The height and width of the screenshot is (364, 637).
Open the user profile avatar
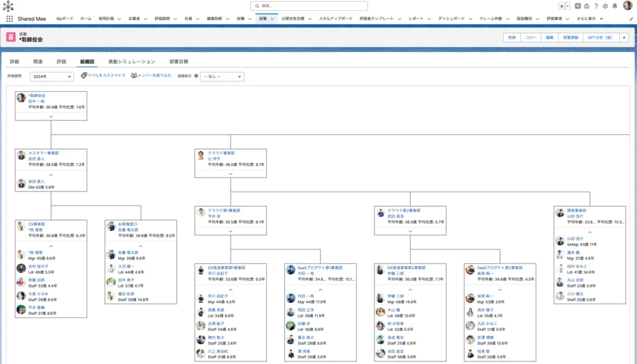(x=627, y=6)
